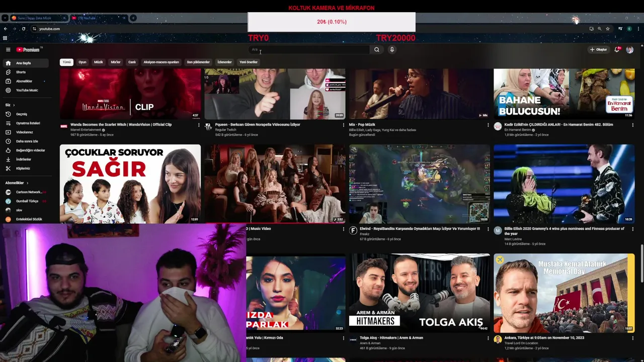
Task: Open options for Mix - Pop Müzik
Action: click(x=488, y=125)
